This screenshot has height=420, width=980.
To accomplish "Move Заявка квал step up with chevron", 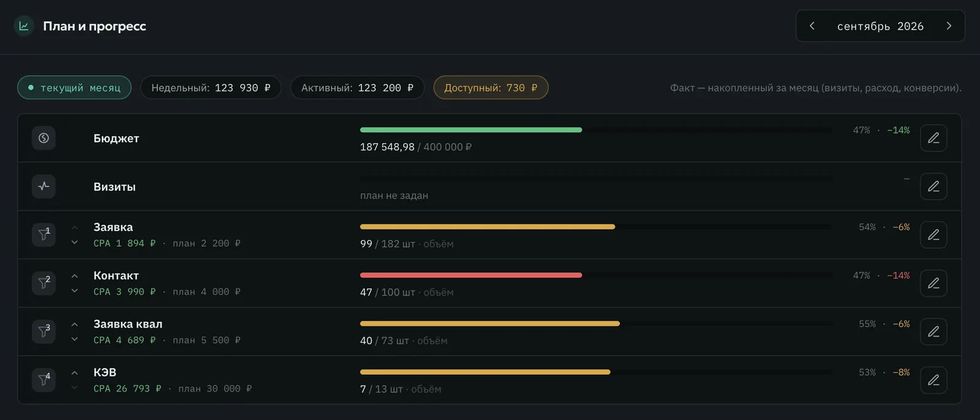I will (75, 324).
